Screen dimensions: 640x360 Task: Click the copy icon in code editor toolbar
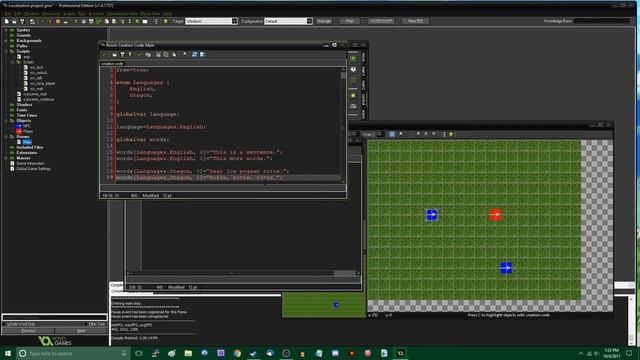coord(166,54)
